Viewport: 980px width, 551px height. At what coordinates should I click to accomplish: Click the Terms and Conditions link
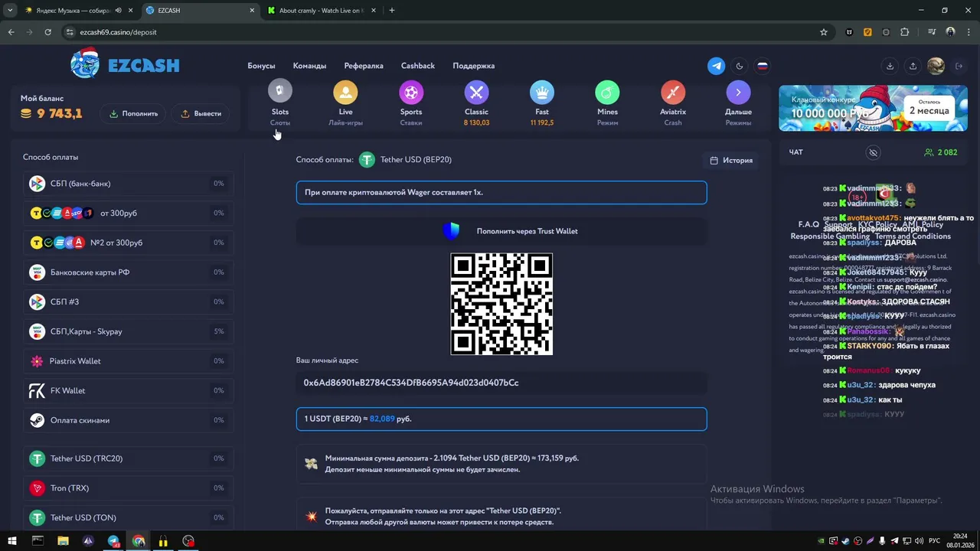913,236
